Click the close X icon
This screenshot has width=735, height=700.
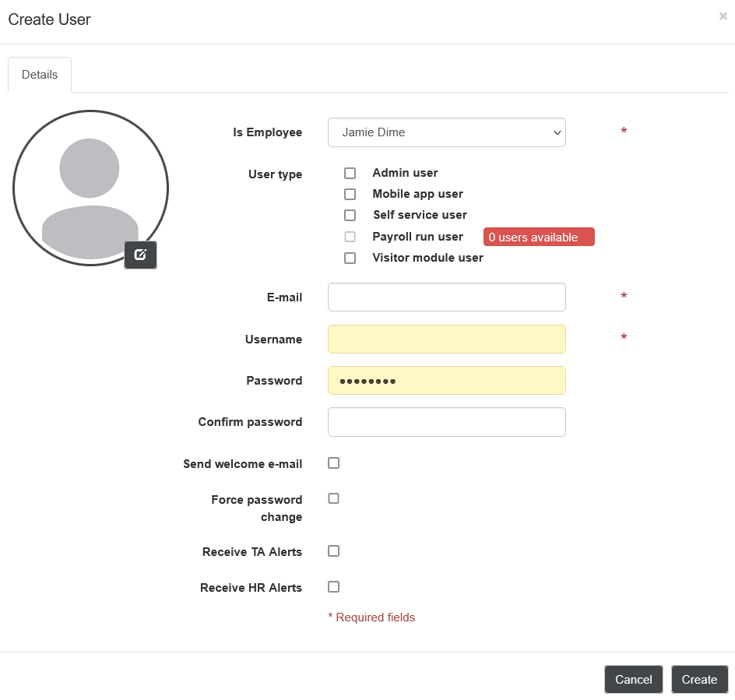(723, 16)
